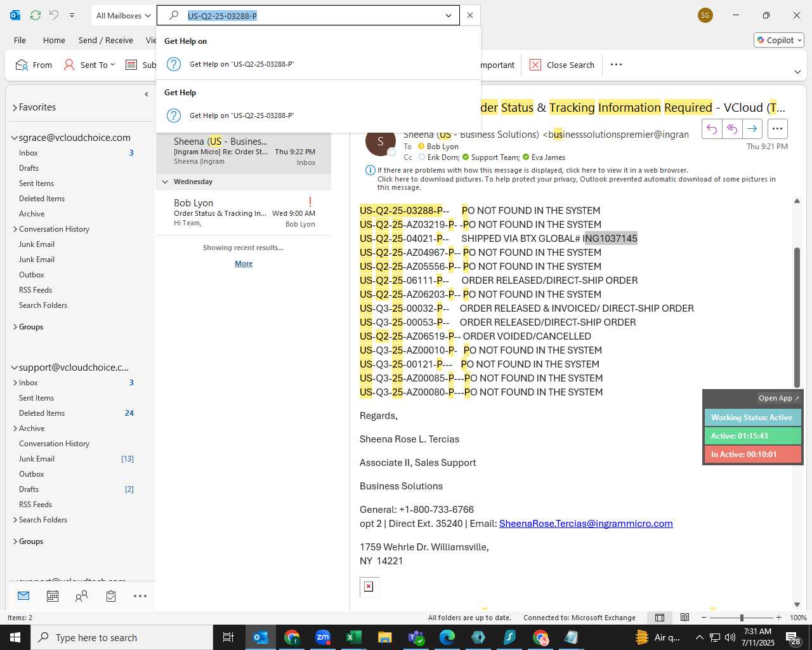Click the undo arrow in title bar
This screenshot has width=812, height=650.
[x=54, y=15]
